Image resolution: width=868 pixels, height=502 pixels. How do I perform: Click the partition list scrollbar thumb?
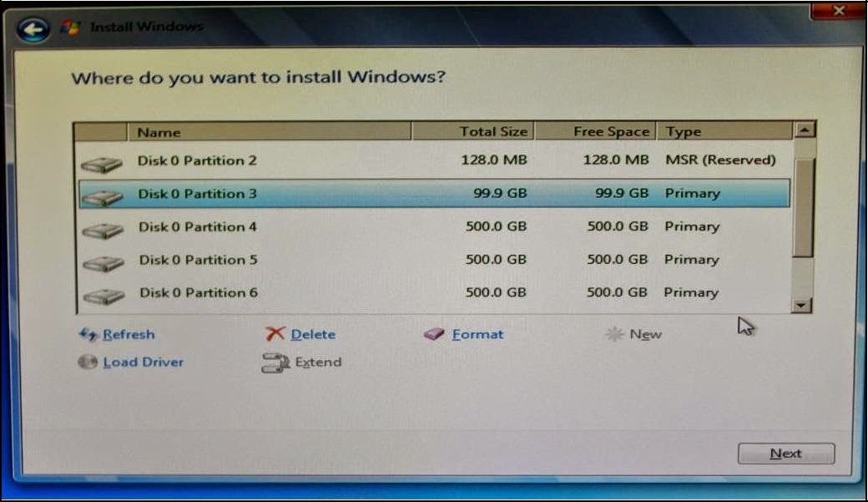tap(803, 208)
